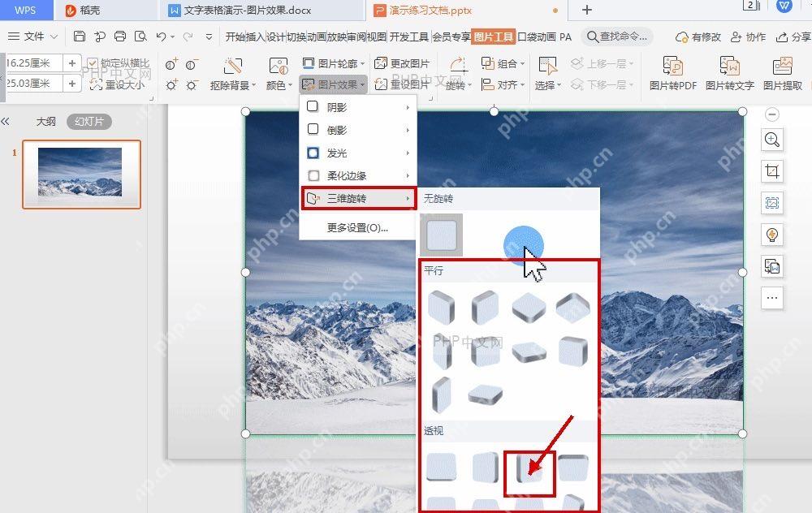Open a new tab with plus button
Screen dimensions: 812x513
coord(587,10)
